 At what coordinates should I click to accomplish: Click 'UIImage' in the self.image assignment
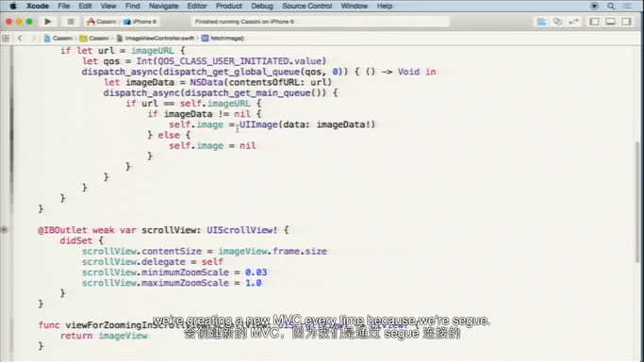pyautogui.click(x=258, y=124)
